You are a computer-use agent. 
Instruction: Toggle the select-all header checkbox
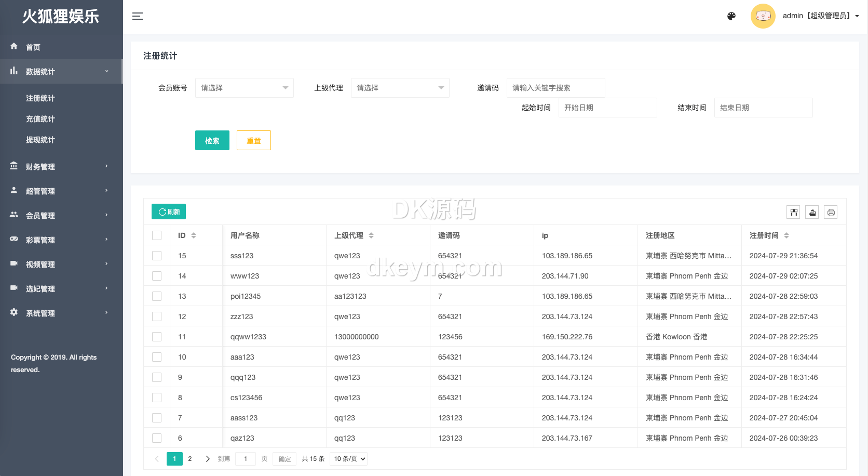tap(157, 235)
